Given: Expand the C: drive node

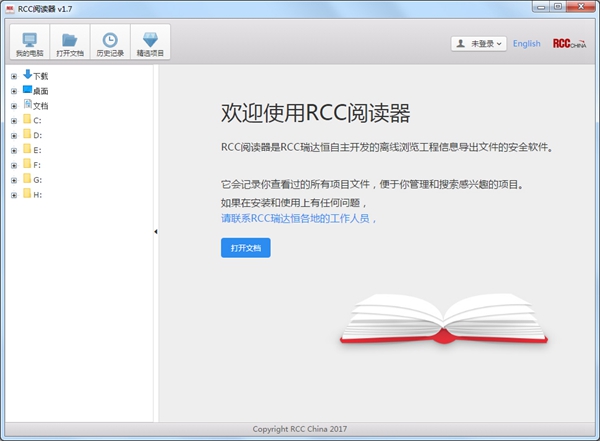Looking at the screenshot, I should coord(13,120).
